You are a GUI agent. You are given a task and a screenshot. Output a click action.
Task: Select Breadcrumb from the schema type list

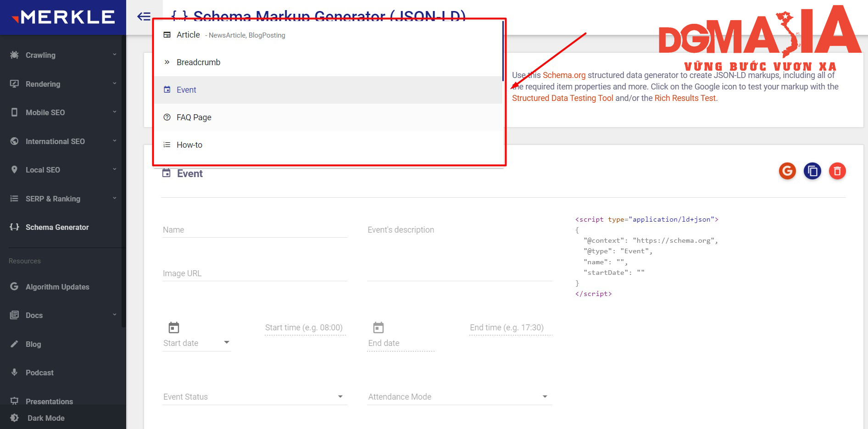click(328, 62)
